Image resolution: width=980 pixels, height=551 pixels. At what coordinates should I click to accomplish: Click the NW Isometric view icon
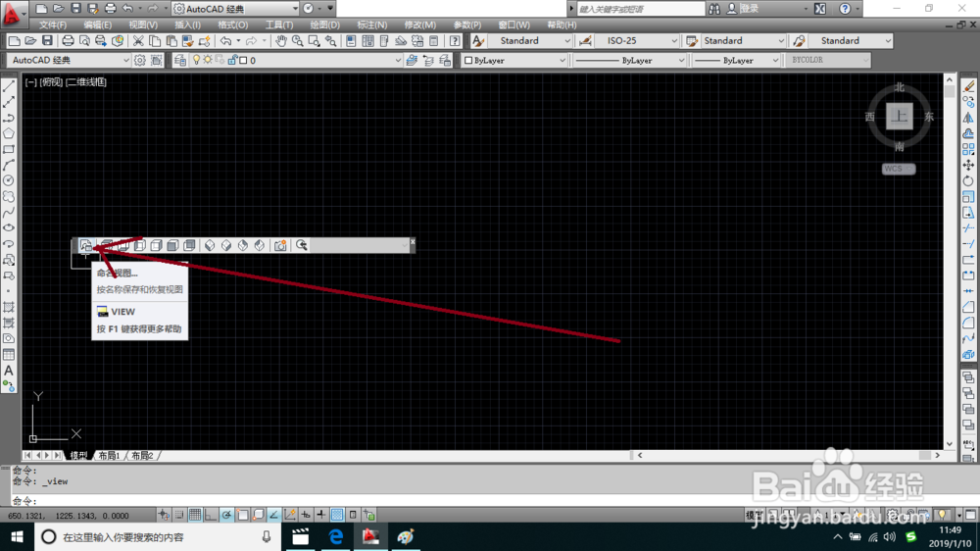point(260,245)
